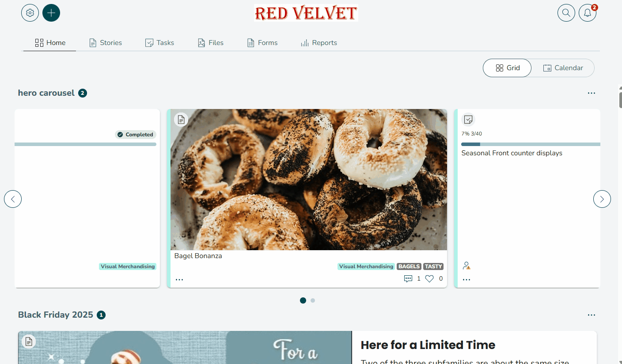
Task: Open Bagel Bonanza card options ellipsis
Action: [x=179, y=279]
